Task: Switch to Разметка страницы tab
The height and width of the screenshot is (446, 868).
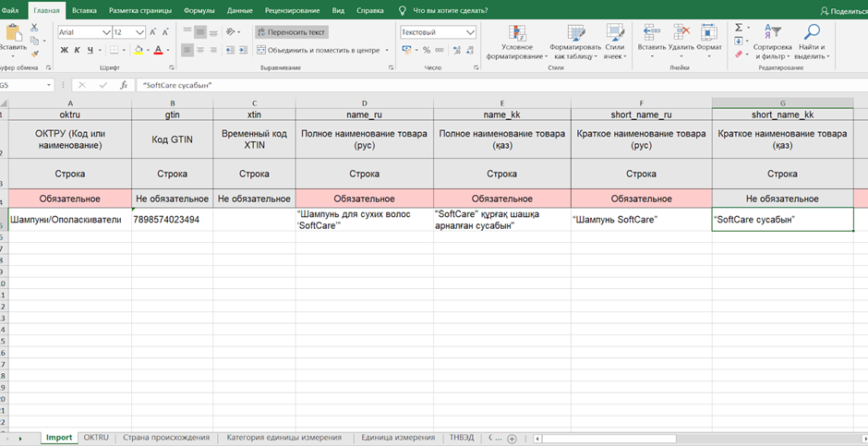Action: point(140,10)
